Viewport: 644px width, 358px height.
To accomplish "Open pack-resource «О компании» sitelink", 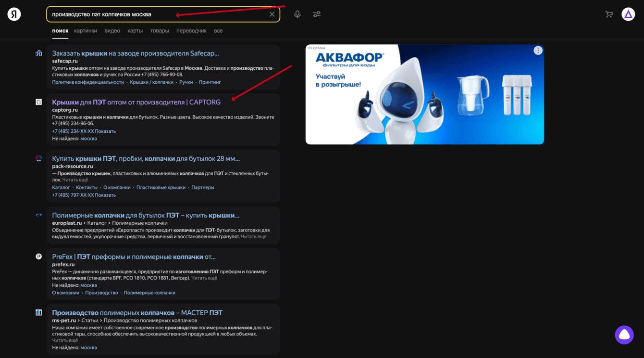I will click(117, 188).
